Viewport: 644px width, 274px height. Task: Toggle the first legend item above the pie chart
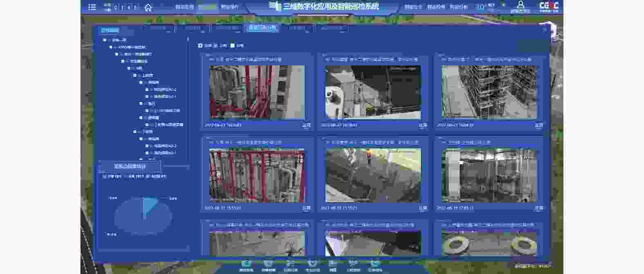[112, 176]
